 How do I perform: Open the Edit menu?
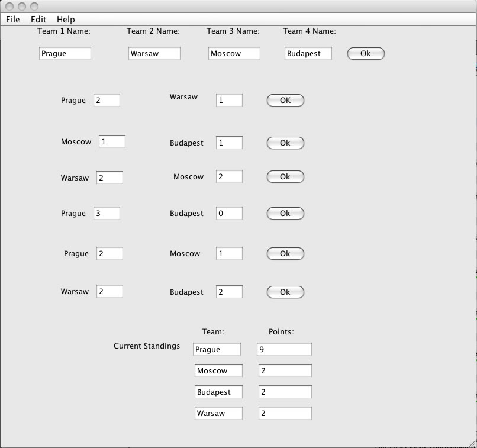coord(38,20)
